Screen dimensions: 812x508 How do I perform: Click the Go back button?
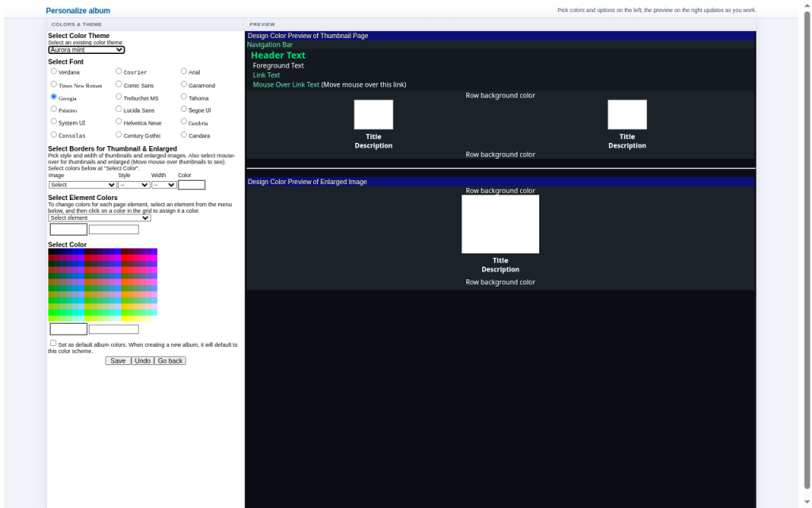click(170, 361)
